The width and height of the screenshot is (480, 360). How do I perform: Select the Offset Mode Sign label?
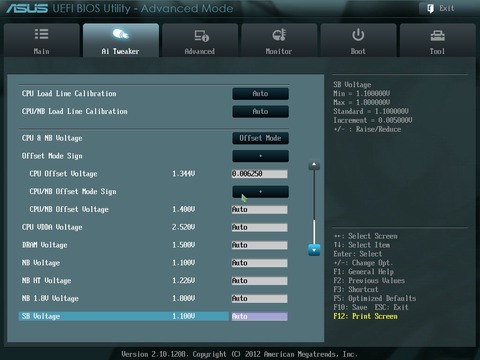click(x=52, y=156)
